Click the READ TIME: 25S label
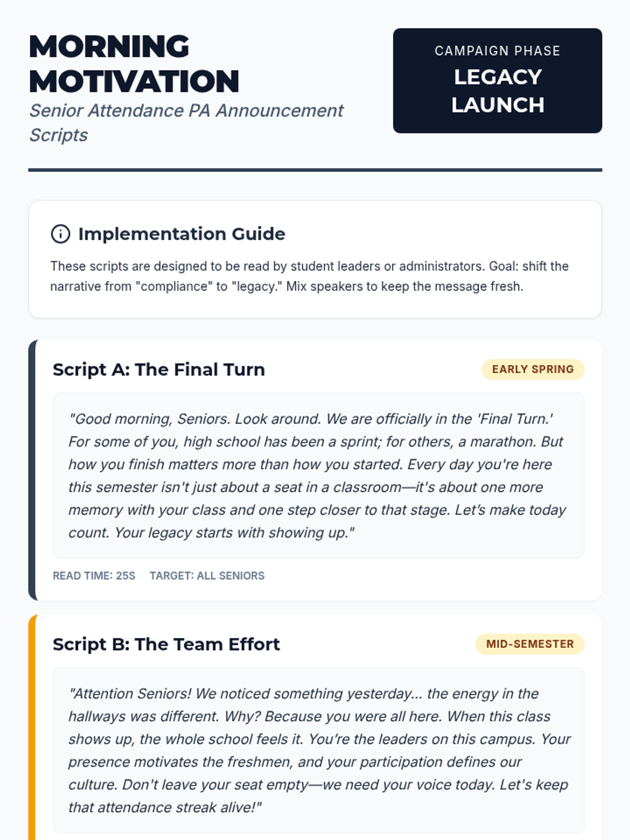This screenshot has height=840, width=630. click(x=94, y=575)
